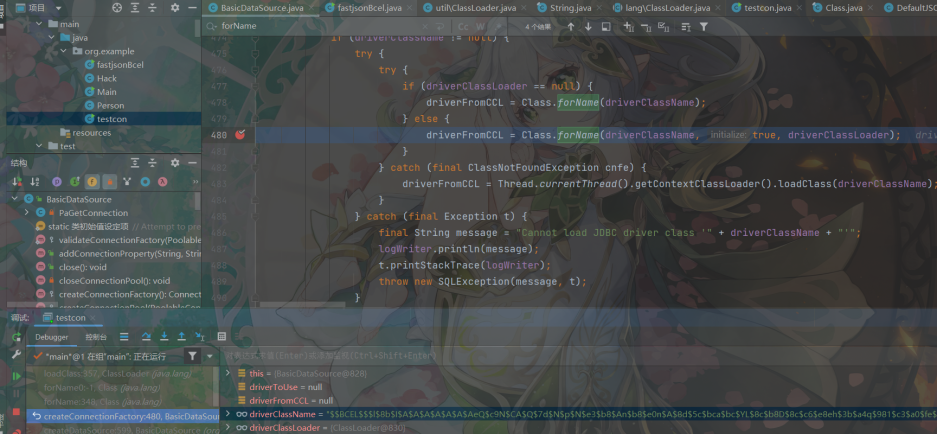Open the console (控制台) tab in debugger

(x=96, y=337)
